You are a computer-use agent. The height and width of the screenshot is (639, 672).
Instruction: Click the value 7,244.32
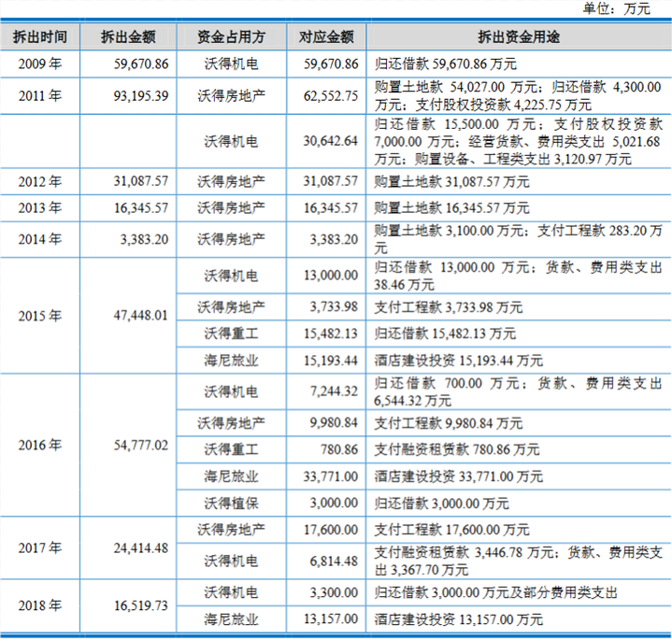click(x=335, y=391)
